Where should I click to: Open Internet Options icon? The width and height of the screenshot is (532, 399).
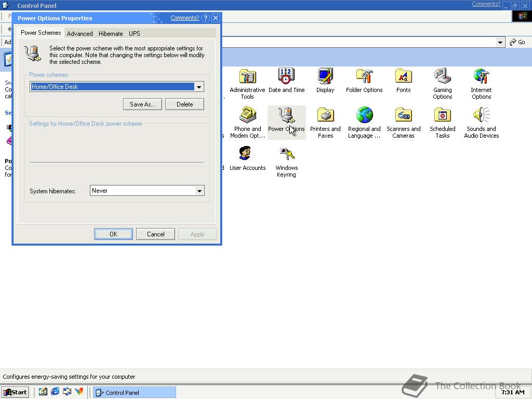[x=481, y=84]
